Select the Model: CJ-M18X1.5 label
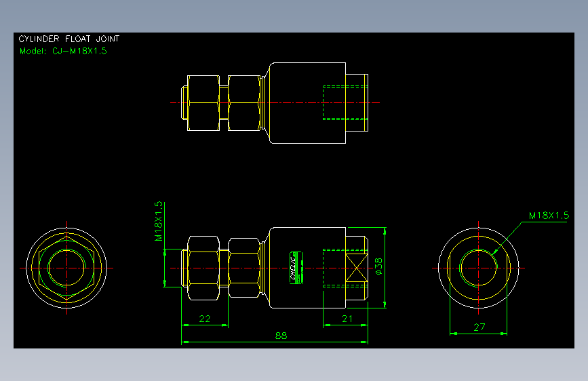 coord(63,51)
